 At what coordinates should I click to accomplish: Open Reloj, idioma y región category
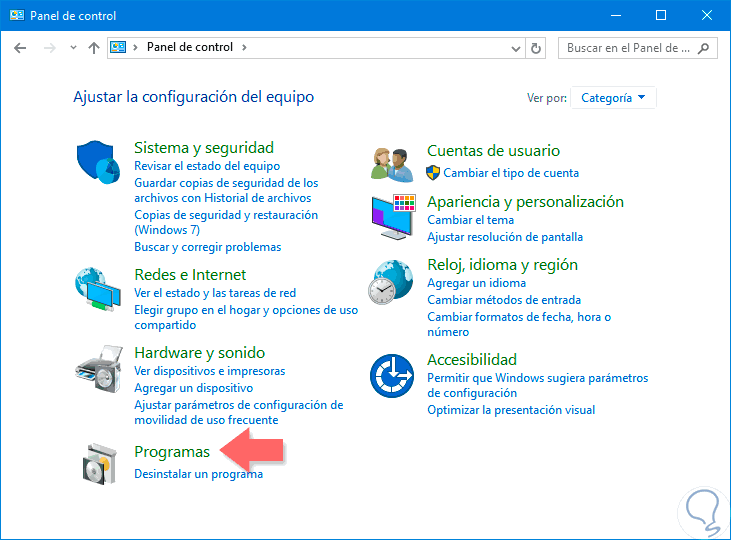pos(503,265)
